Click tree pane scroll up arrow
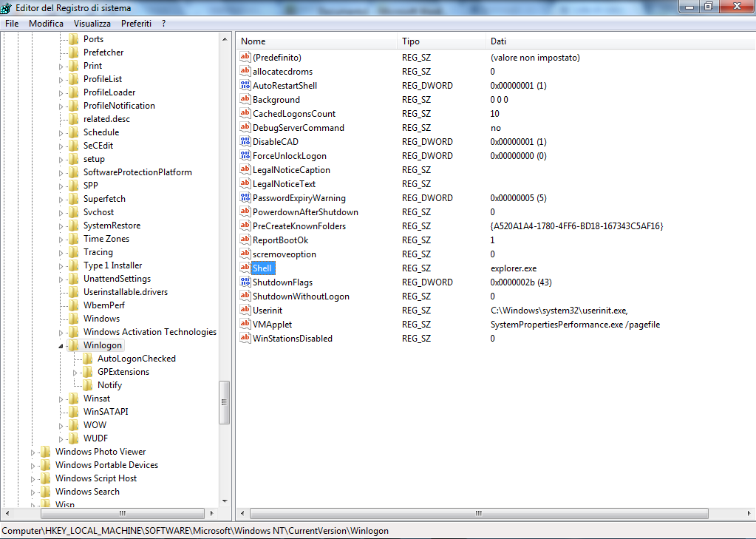The height and width of the screenshot is (539, 756). (225, 39)
